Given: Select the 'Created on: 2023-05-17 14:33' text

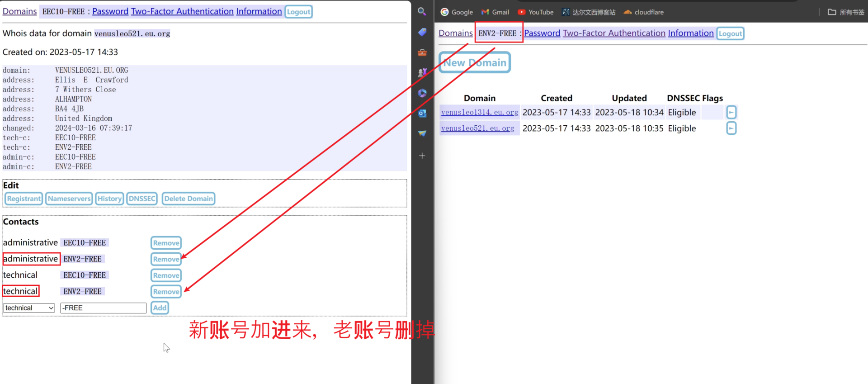Looking at the screenshot, I should pos(60,52).
